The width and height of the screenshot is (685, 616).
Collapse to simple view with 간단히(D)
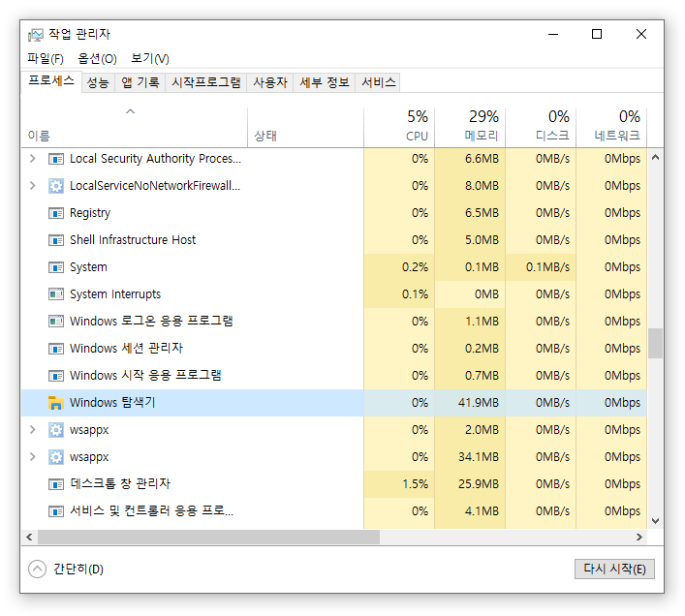pos(66,569)
